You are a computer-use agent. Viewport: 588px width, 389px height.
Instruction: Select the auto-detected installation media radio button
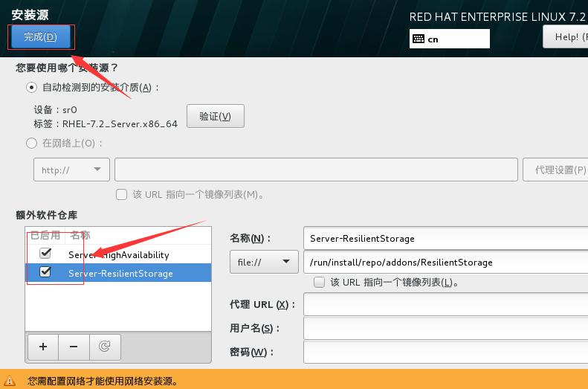click(31, 88)
